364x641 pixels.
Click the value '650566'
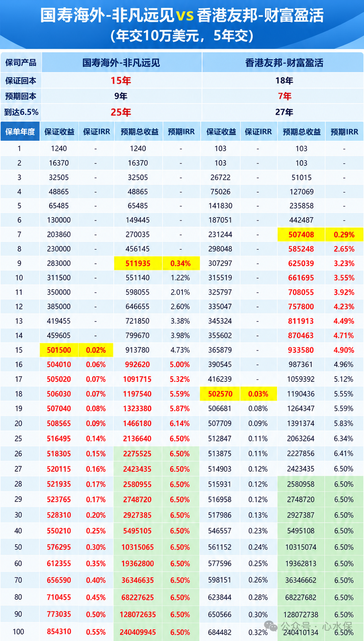[220, 614]
